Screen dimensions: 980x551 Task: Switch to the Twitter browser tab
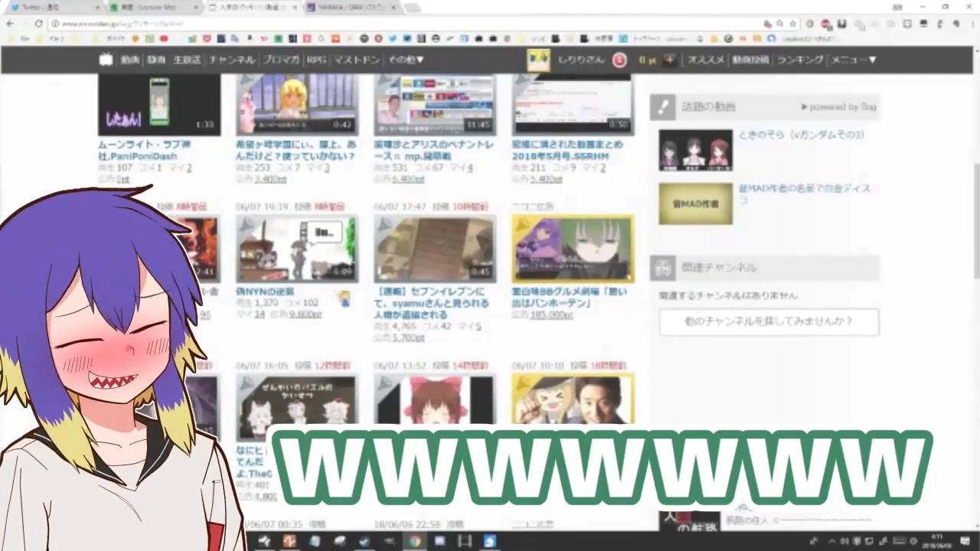(52, 7)
